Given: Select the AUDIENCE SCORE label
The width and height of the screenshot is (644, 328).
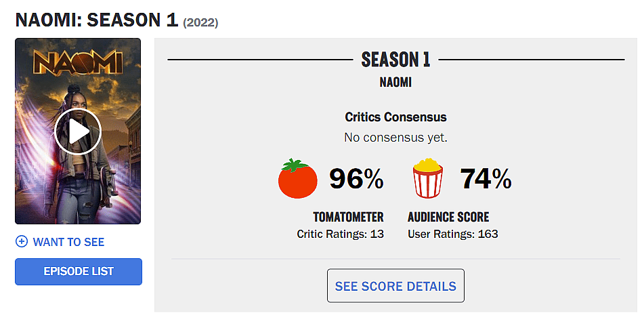Looking at the screenshot, I should point(448,218).
